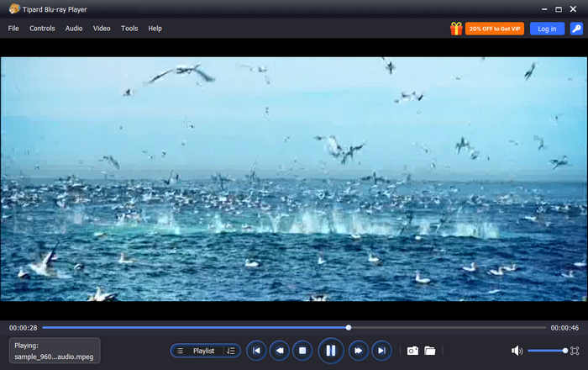Mute the audio via speaker icon
Image resolution: width=588 pixels, height=370 pixels.
click(517, 351)
